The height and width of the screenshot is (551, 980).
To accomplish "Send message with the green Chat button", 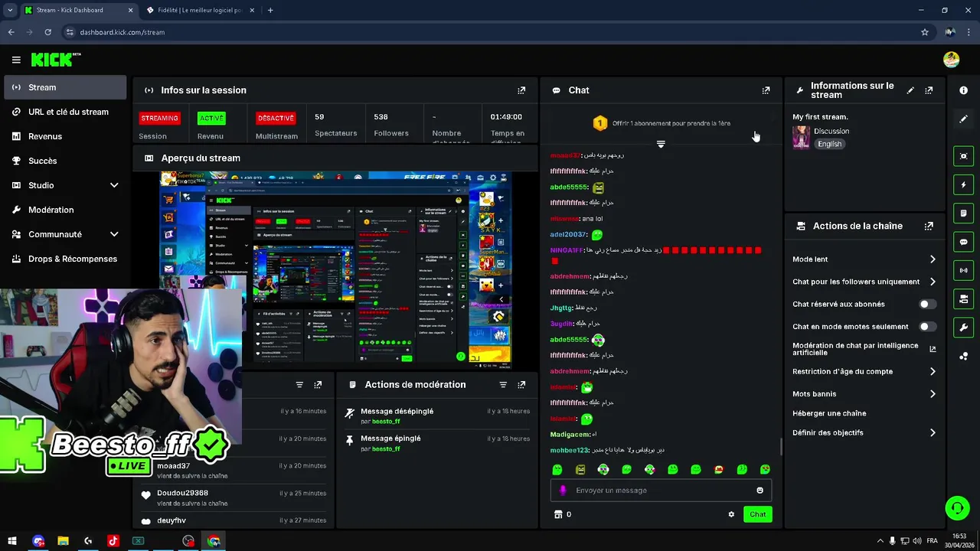I will pos(757,514).
